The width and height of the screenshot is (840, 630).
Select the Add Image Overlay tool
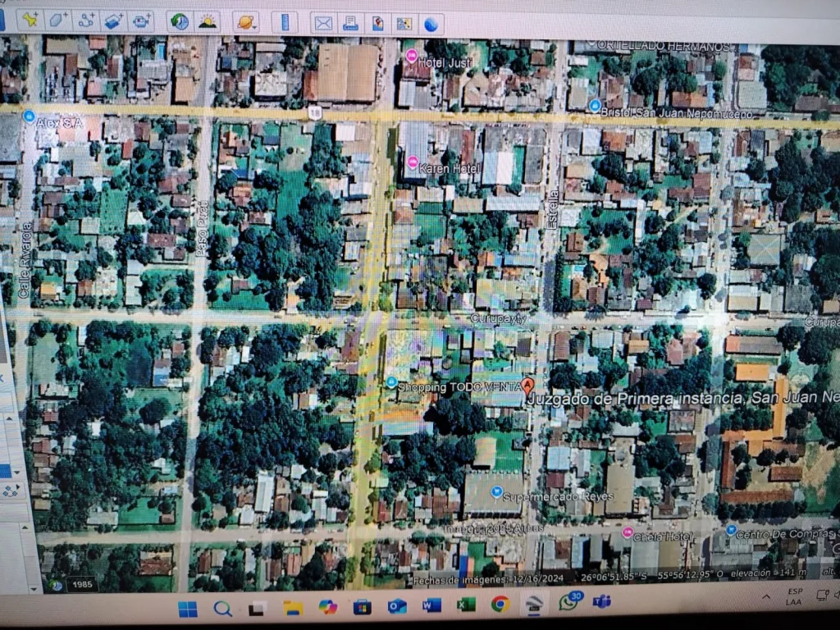(113, 21)
